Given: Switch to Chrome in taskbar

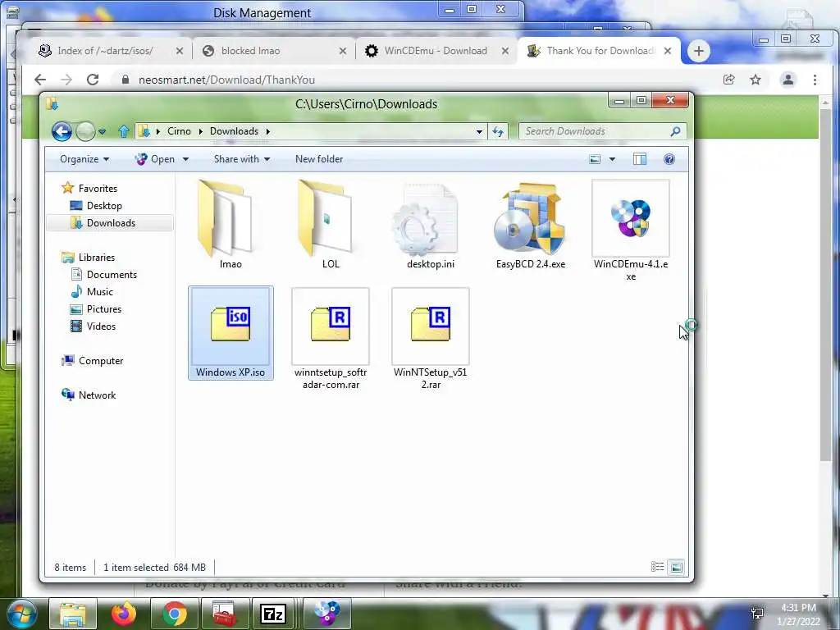Looking at the screenshot, I should click(x=175, y=614).
